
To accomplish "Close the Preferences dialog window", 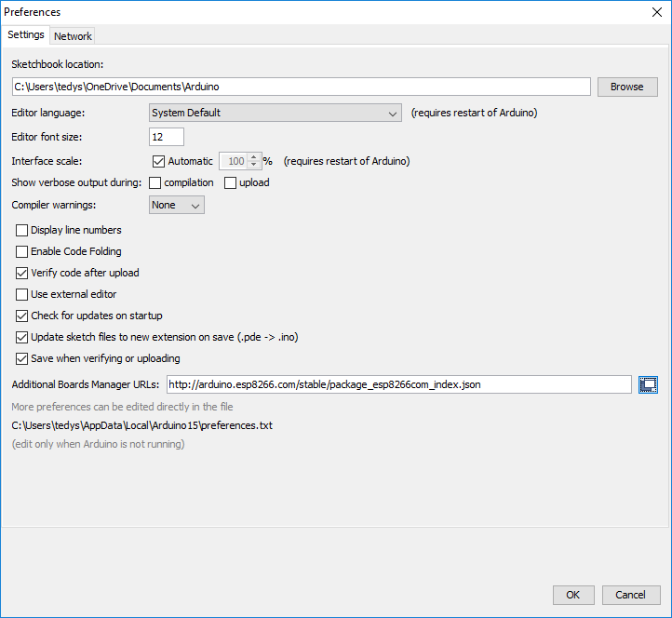I will tap(657, 12).
